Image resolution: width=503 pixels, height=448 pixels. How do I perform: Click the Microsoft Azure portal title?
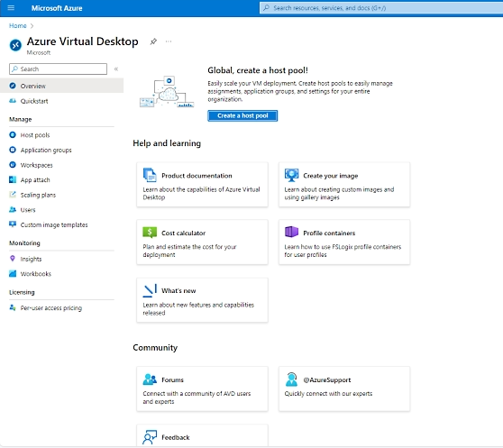click(x=57, y=8)
